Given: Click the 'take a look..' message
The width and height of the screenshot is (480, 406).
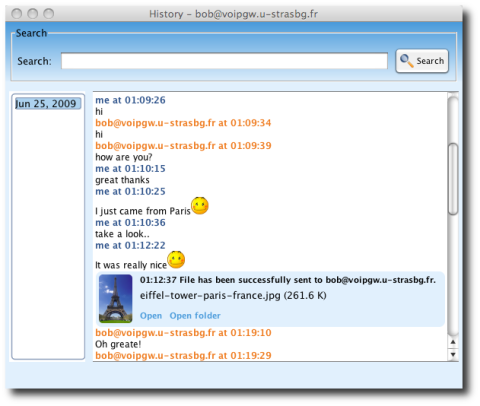Looking at the screenshot, I should pyautogui.click(x=122, y=234).
